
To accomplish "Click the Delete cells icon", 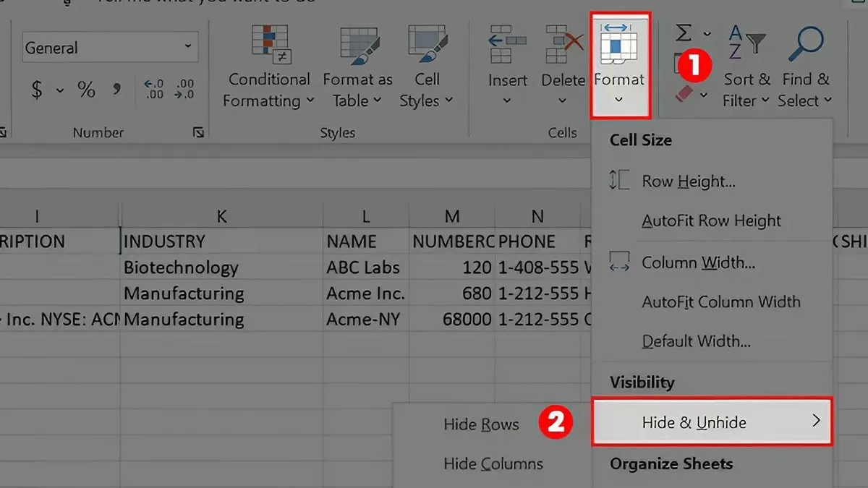I will 563,43.
